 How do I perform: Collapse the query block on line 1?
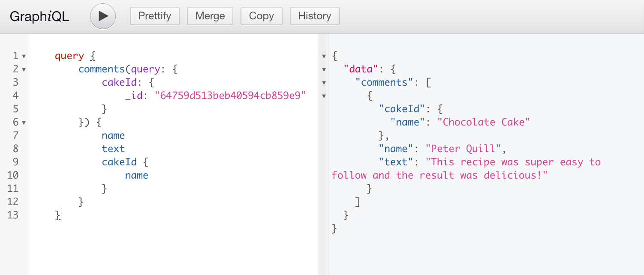click(x=24, y=56)
